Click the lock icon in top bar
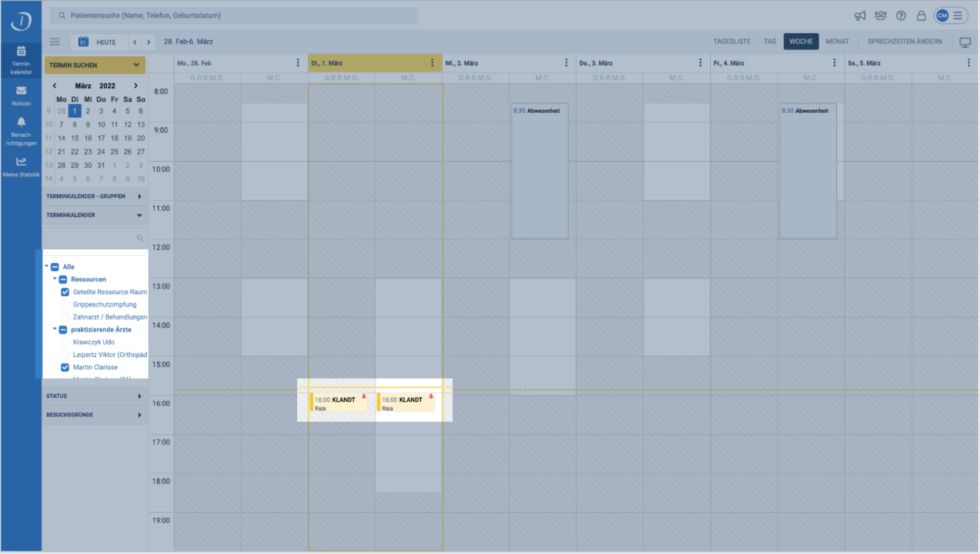Image resolution: width=980 pixels, height=554 pixels. [x=921, y=16]
